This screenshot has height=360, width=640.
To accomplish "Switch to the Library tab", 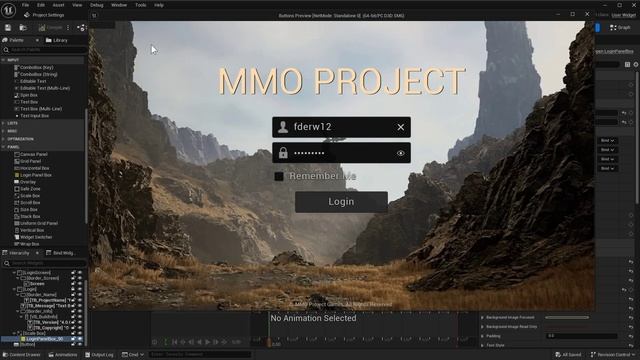I will 57,40.
